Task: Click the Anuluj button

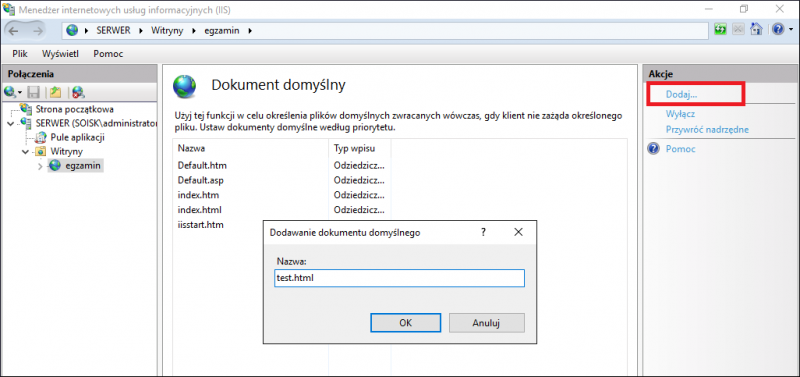Action: point(486,322)
